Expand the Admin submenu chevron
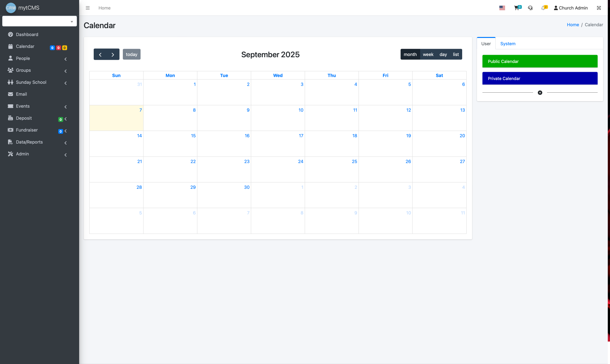 (66, 155)
